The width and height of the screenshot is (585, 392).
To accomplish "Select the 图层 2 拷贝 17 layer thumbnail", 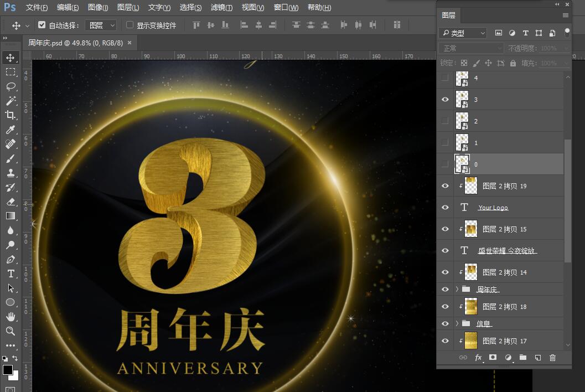I will click(x=471, y=341).
